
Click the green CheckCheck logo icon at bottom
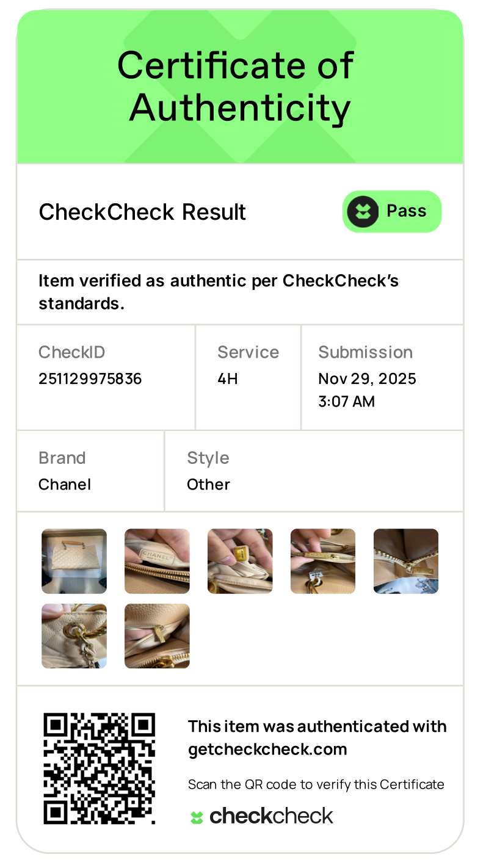(x=197, y=817)
